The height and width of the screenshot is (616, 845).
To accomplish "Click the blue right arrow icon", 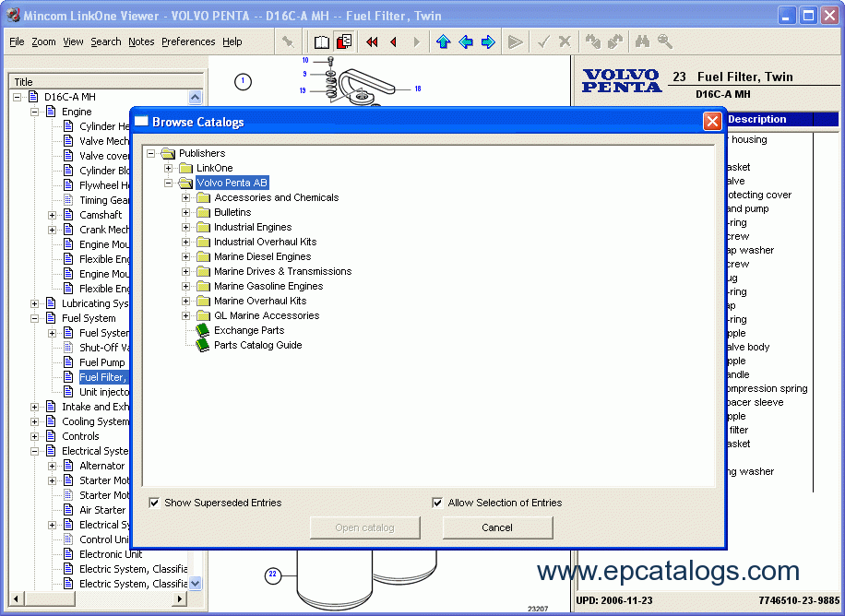I will pyautogui.click(x=488, y=41).
